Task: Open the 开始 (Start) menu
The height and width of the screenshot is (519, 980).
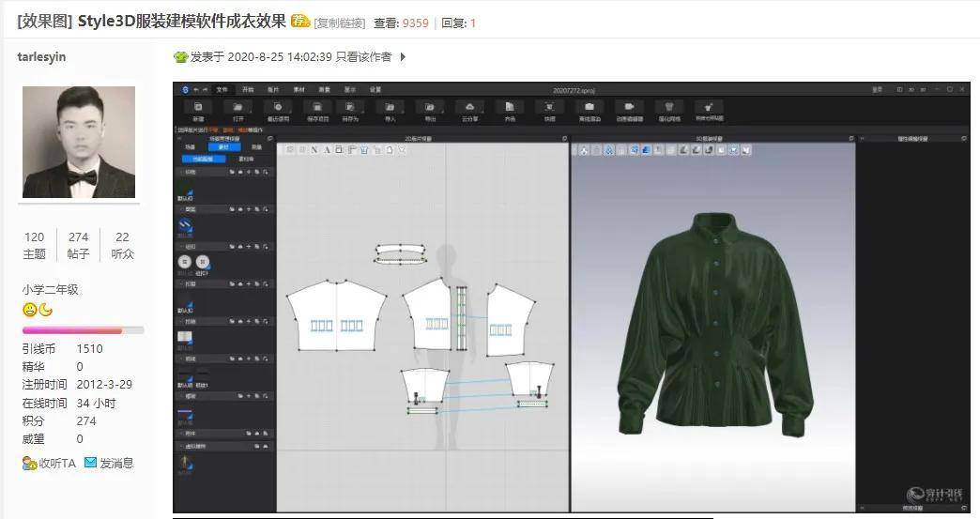Action: tap(248, 90)
